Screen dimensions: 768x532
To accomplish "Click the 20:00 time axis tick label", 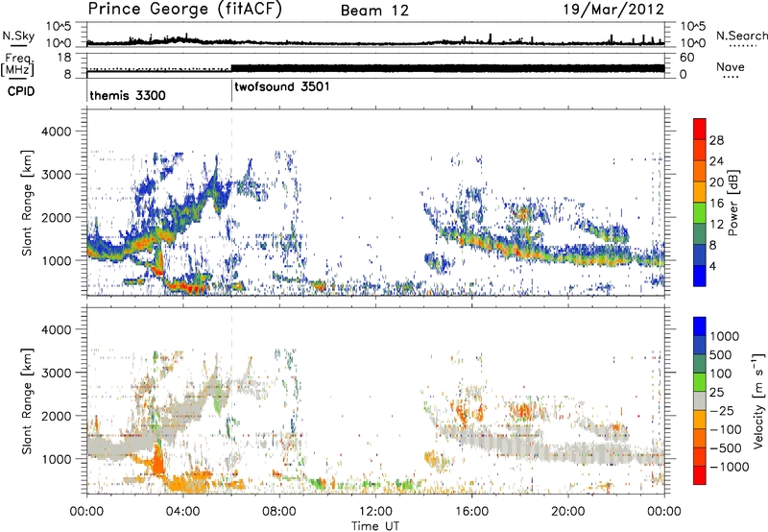I will pyautogui.click(x=567, y=511).
